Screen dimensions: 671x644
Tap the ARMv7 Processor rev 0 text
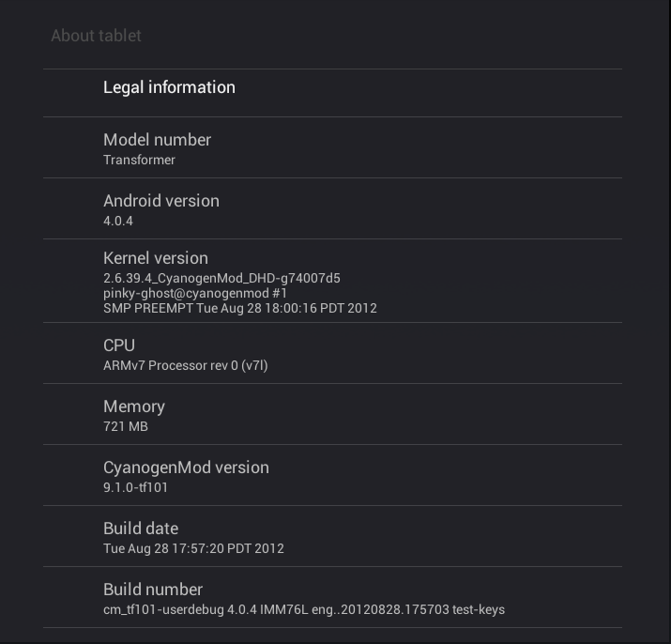(x=185, y=365)
